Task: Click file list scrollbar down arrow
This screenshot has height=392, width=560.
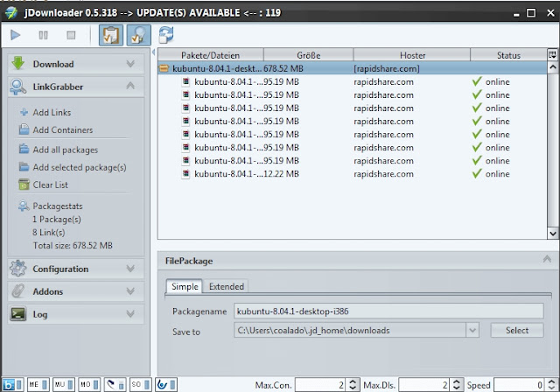Action: [553, 234]
